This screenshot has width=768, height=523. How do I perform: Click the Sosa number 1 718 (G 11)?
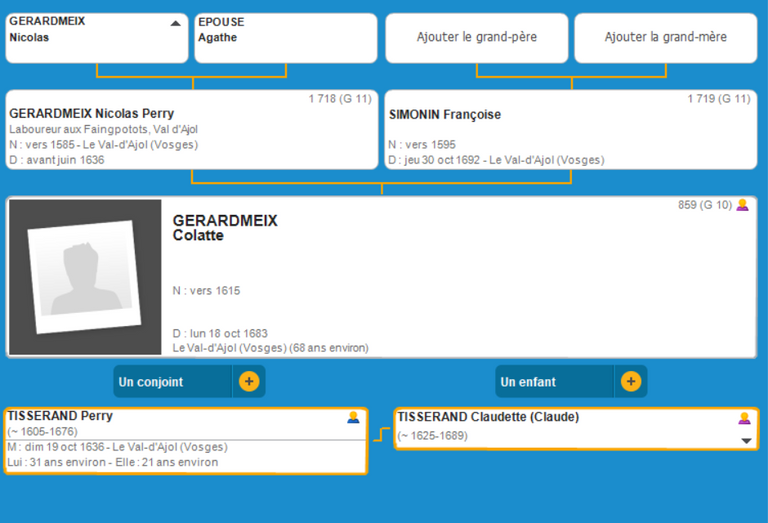click(x=340, y=98)
